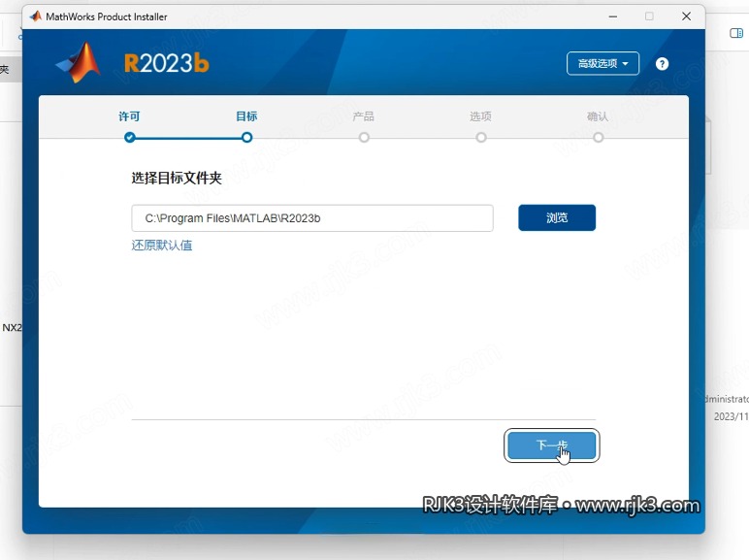Click the 确认 step circle marker
Image resolution: width=749 pixels, height=560 pixels.
click(598, 138)
